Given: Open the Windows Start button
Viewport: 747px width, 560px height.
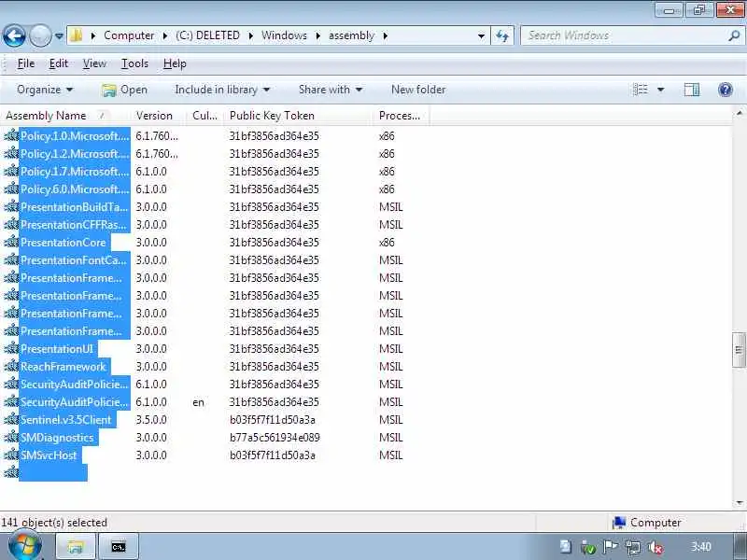Looking at the screenshot, I should tap(25, 546).
